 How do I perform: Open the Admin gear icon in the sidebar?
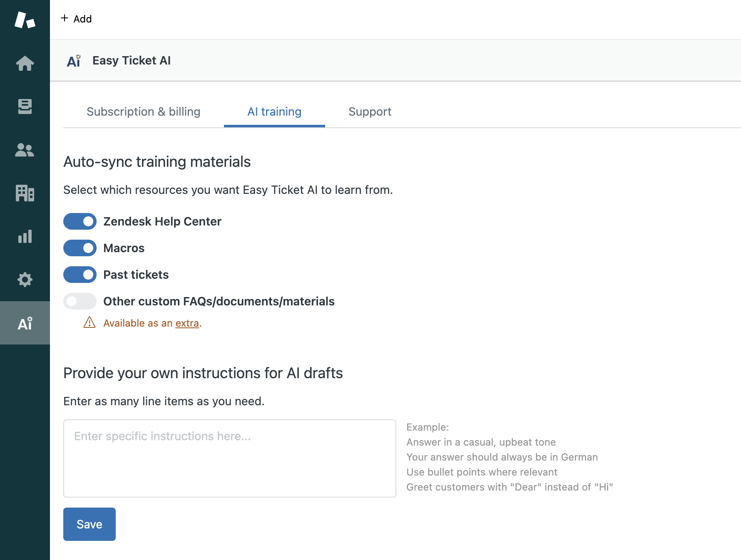[x=25, y=280]
